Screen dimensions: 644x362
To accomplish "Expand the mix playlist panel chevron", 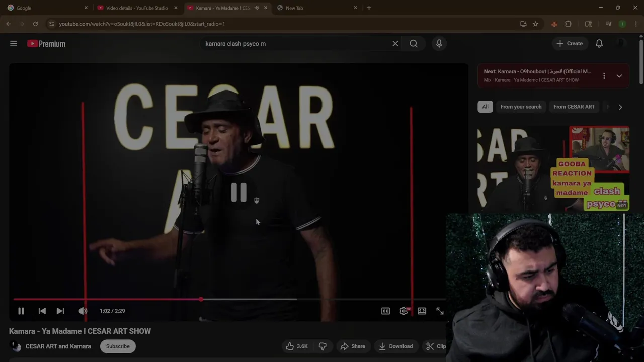I will (619, 76).
